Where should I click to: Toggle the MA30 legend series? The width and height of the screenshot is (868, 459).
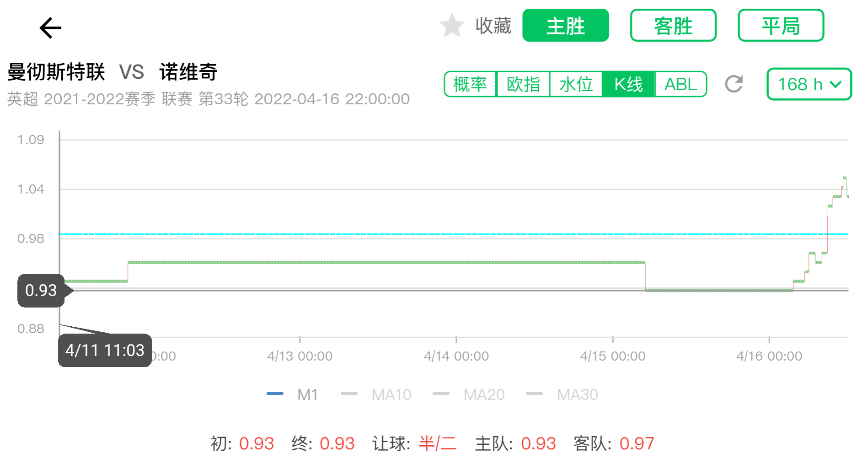(x=562, y=394)
